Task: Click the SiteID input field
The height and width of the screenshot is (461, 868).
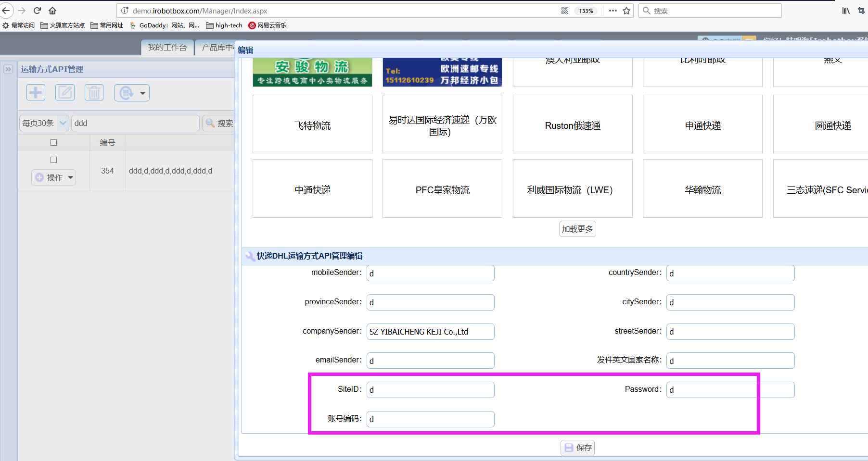Action: 430,390
